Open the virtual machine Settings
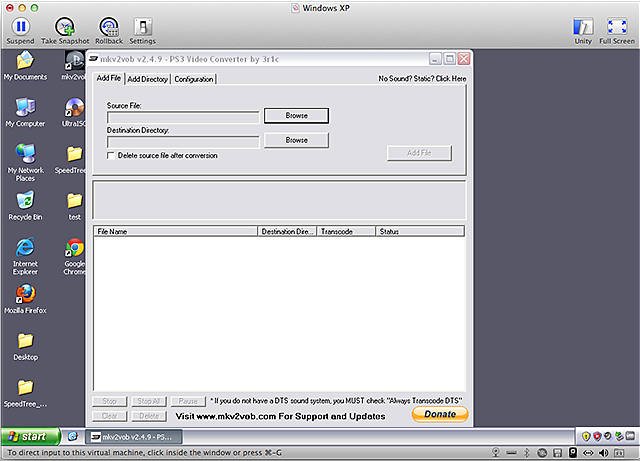Screen dimensions: 640x461 pyautogui.click(x=142, y=31)
